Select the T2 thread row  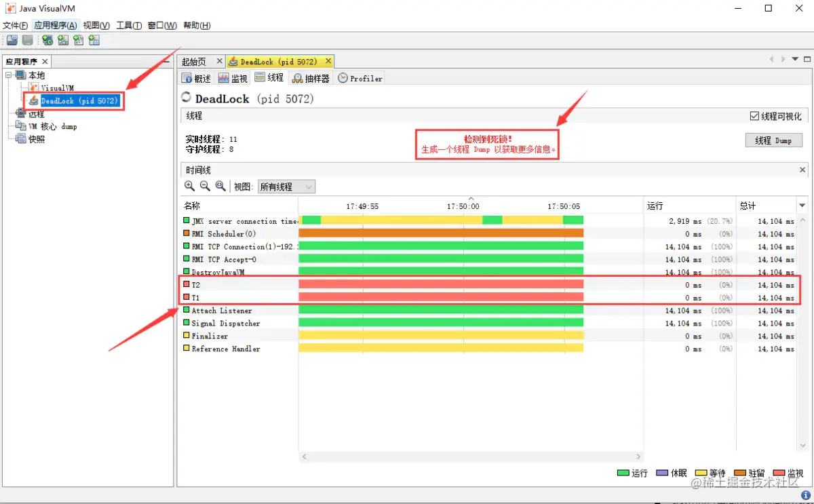click(488, 285)
